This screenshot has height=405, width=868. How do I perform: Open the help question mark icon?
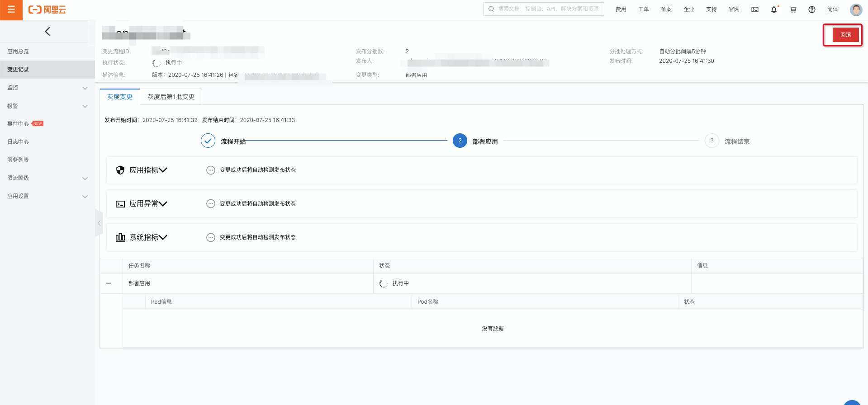tap(812, 9)
